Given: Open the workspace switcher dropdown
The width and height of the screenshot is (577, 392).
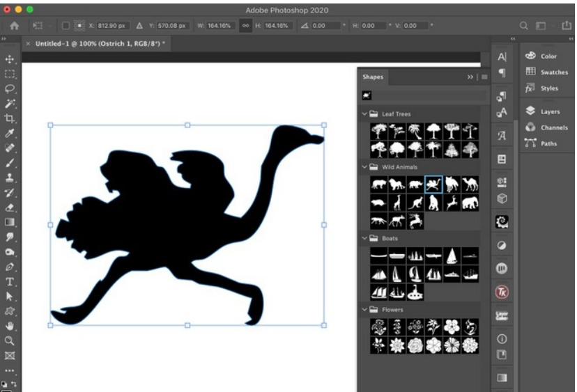Looking at the screenshot, I should [541, 26].
